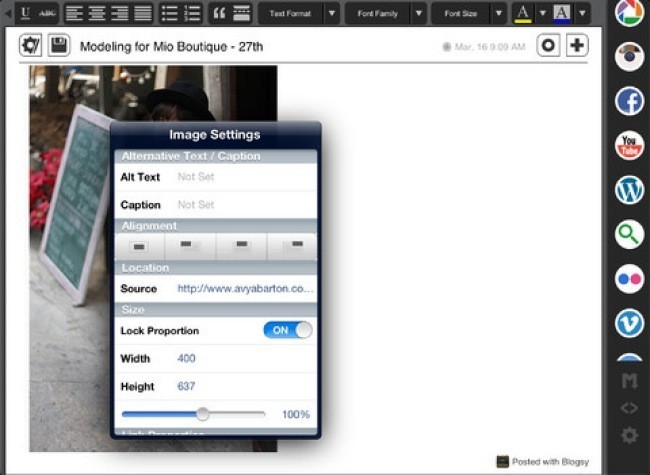
Task: Click the image size slider knob
Action: click(202, 414)
